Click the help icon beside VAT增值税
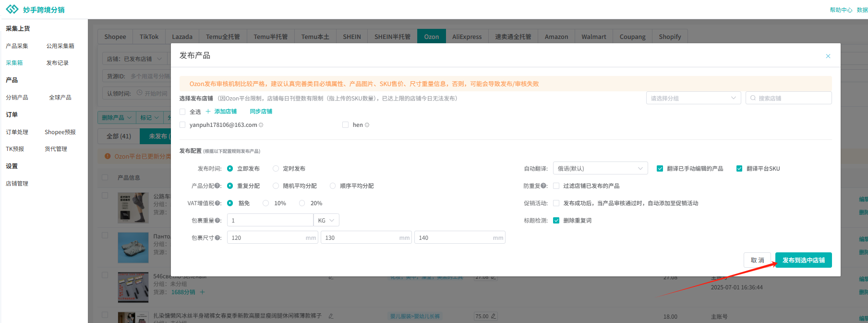This screenshot has width=868, height=323. click(x=218, y=203)
